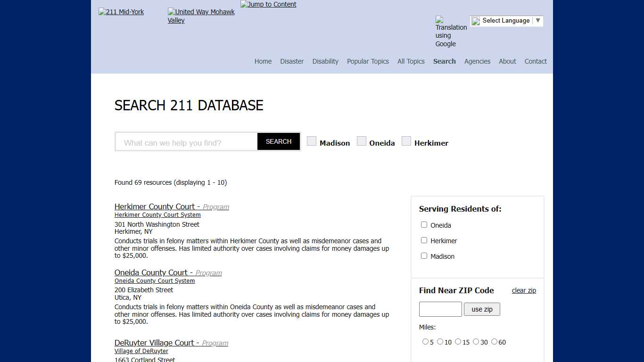
Task: Click the search query text field
Action: pos(186,141)
